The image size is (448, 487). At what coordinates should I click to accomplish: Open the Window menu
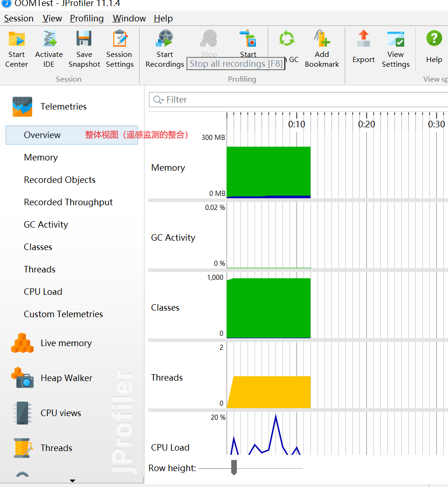click(129, 18)
